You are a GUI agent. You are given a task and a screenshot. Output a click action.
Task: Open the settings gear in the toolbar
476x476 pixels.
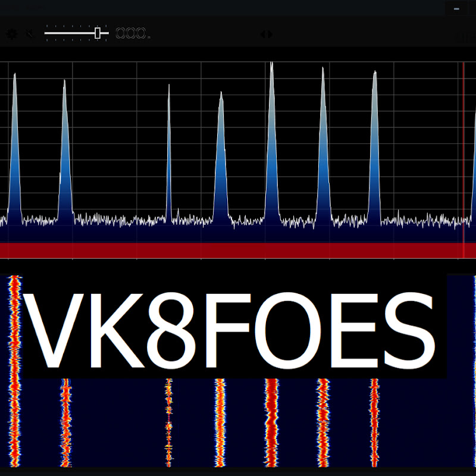point(11,34)
